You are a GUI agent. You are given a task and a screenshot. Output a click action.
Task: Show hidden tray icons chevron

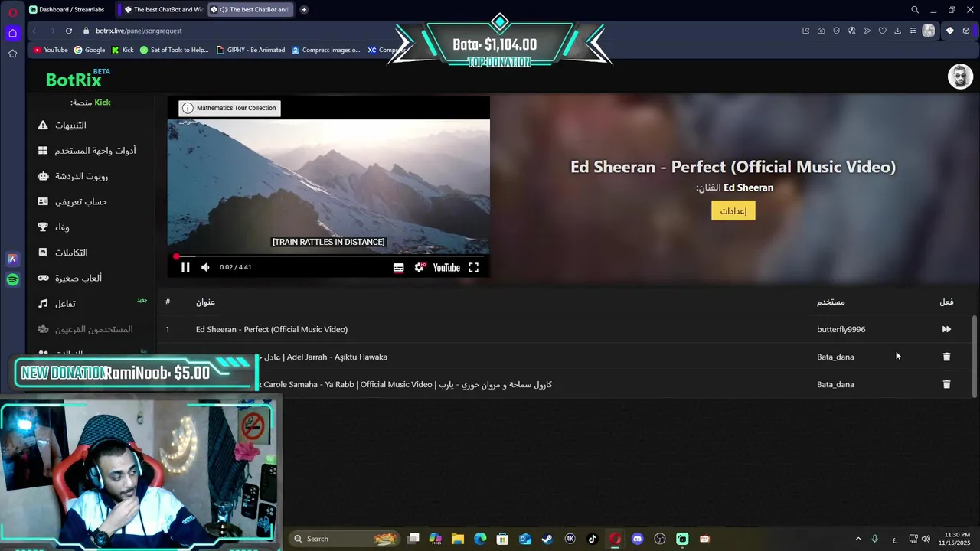click(858, 539)
